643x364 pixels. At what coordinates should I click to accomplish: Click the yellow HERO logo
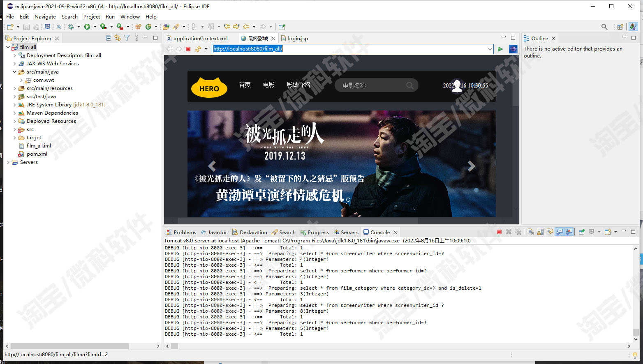[x=209, y=88]
